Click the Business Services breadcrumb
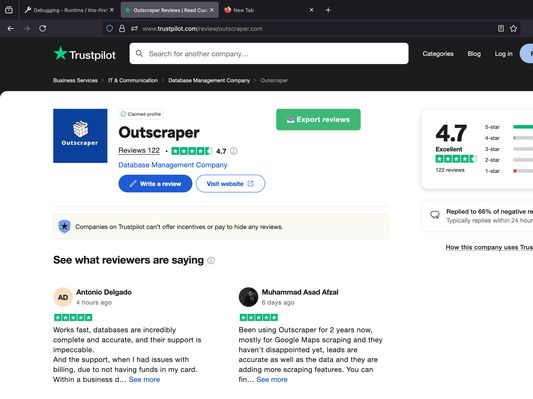Image resolution: width=533 pixels, height=399 pixels. 75,81
